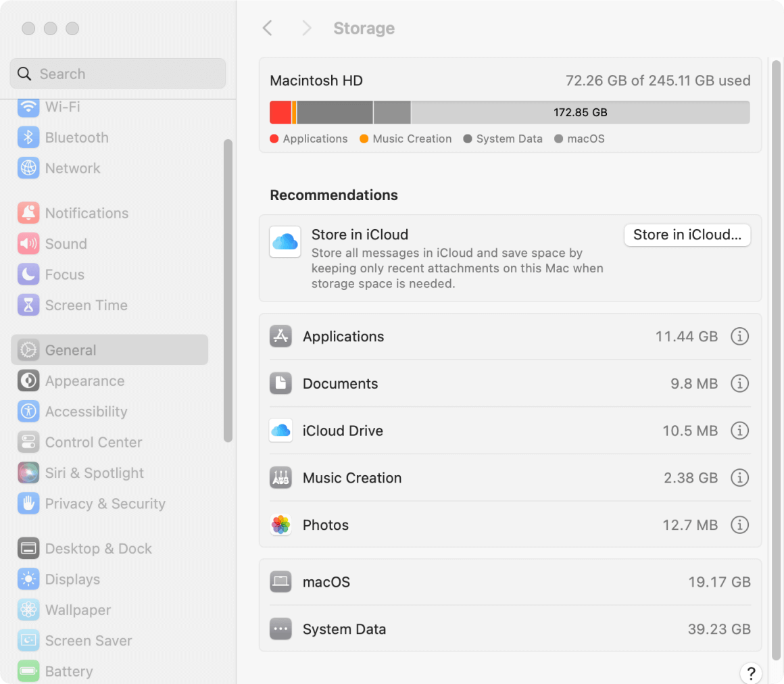Image resolution: width=784 pixels, height=684 pixels.
Task: Click the Search field in the sidebar
Action: click(x=118, y=74)
